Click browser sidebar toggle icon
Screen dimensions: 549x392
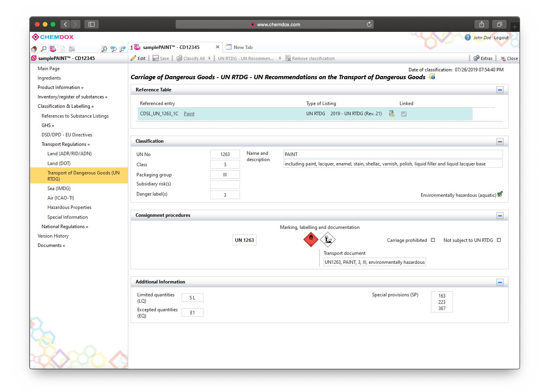click(91, 24)
